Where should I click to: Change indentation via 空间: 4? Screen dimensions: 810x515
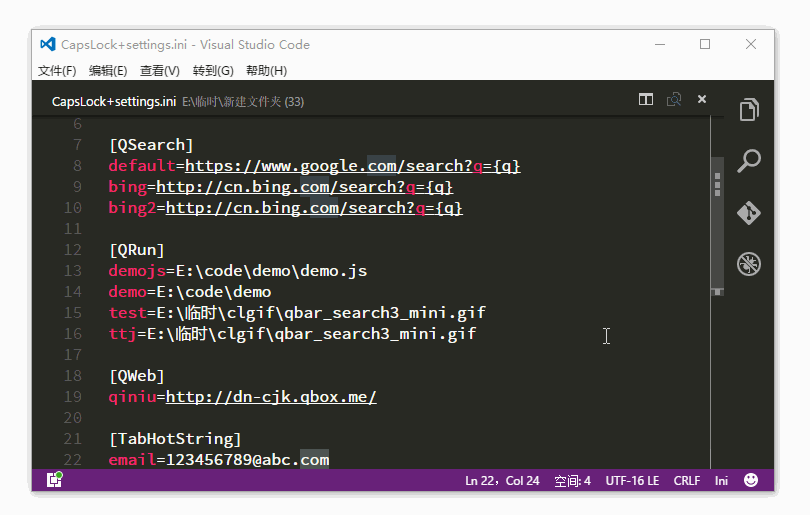coord(572,481)
